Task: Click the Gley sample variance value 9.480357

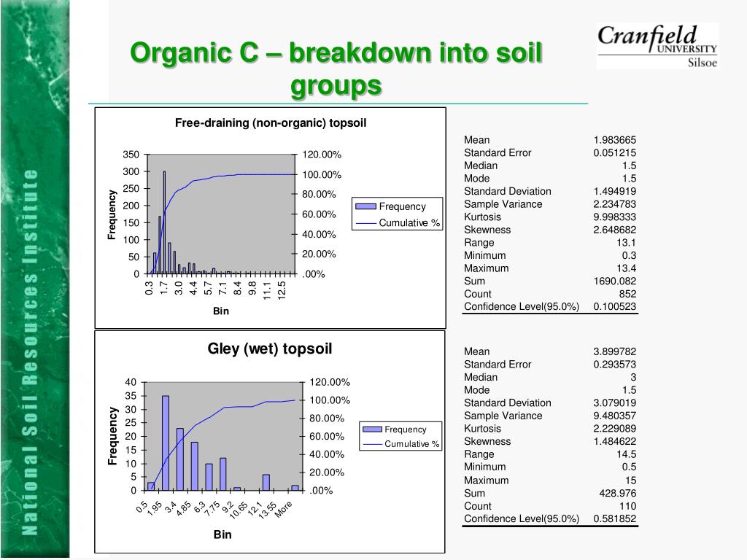Action: click(614, 416)
